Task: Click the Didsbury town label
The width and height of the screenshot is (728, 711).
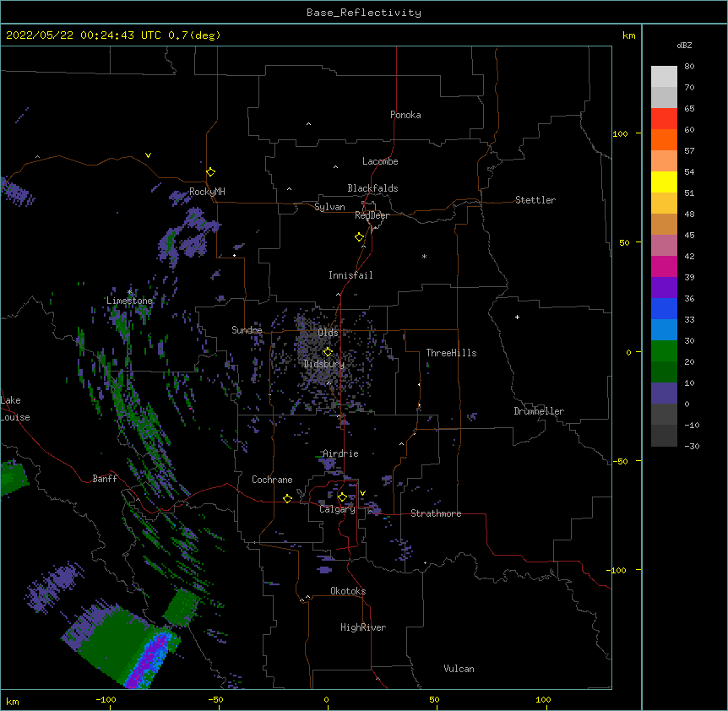Action: coord(324,364)
